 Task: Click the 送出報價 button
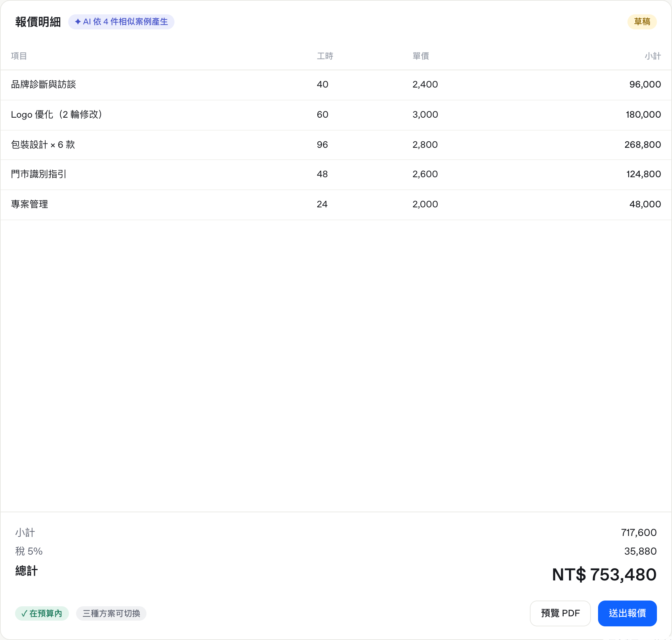(627, 613)
